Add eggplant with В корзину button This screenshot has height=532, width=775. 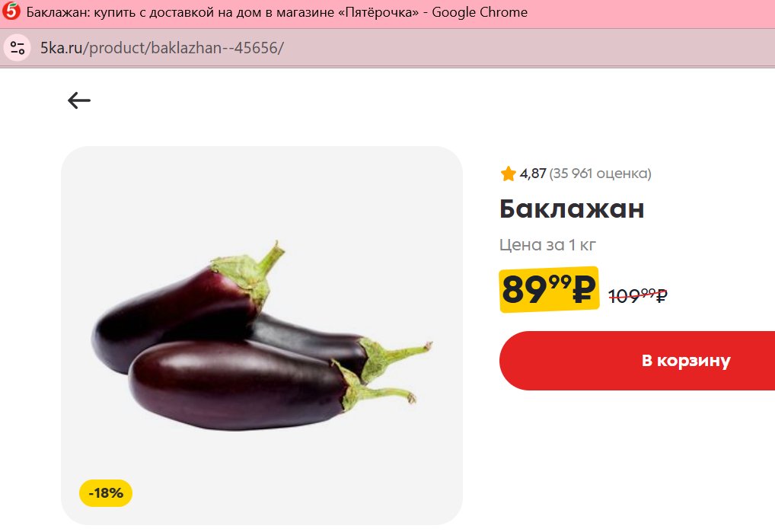[637, 361]
